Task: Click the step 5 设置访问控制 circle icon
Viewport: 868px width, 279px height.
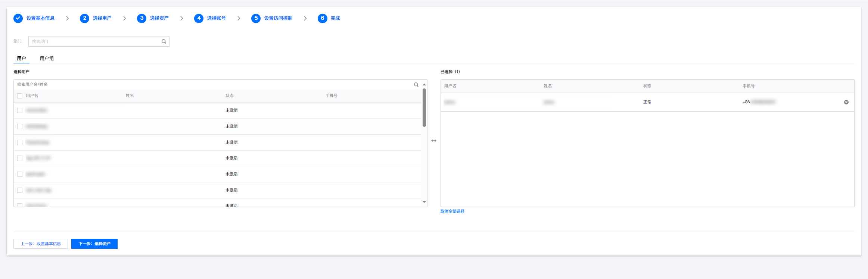Action: [x=256, y=18]
